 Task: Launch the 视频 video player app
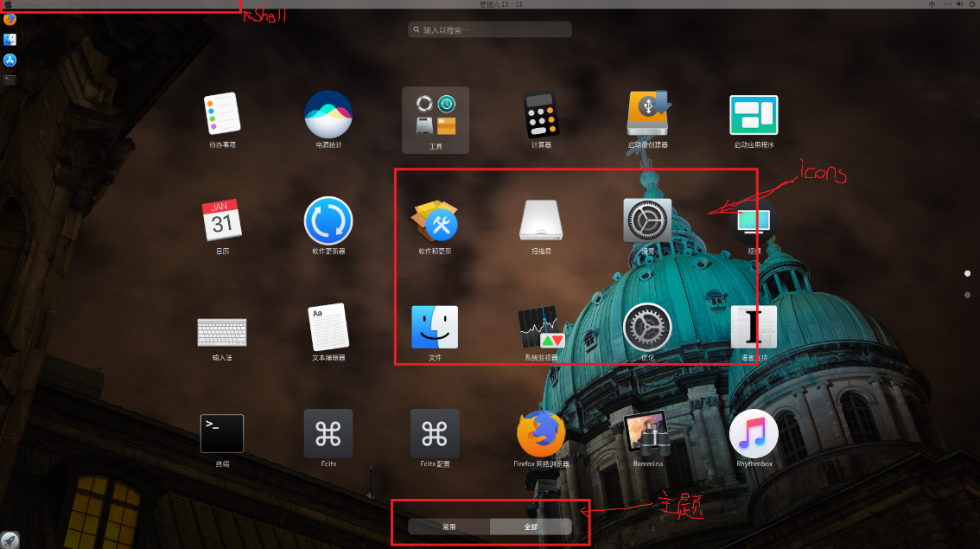point(754,222)
